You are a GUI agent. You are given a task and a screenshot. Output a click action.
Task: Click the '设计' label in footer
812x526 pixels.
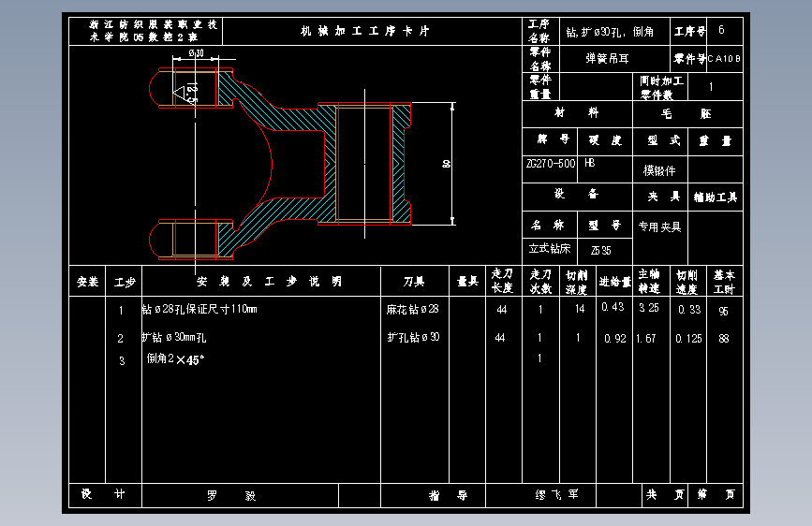[x=103, y=494]
